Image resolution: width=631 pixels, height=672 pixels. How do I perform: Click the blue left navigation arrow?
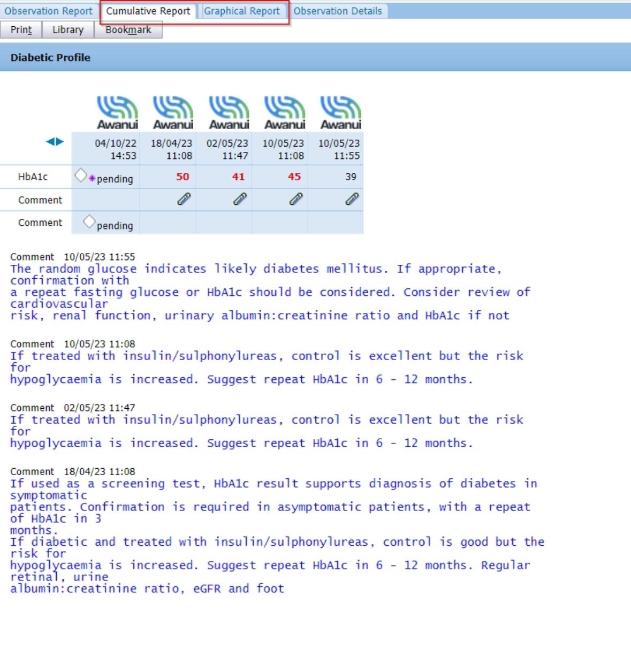pyautogui.click(x=51, y=142)
